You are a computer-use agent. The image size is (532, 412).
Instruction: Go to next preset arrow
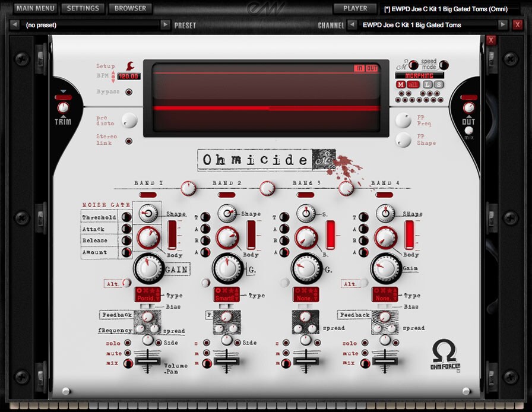(165, 24)
